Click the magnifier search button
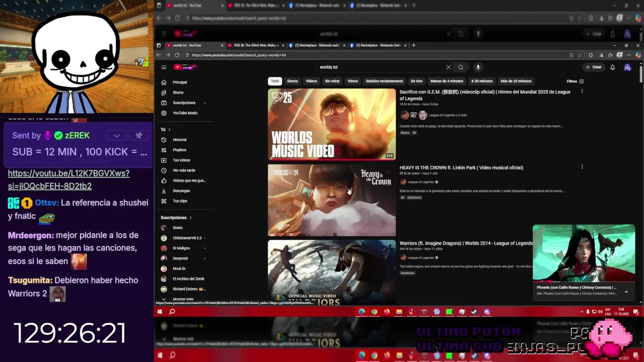This screenshot has height=362, width=644. click(x=460, y=67)
